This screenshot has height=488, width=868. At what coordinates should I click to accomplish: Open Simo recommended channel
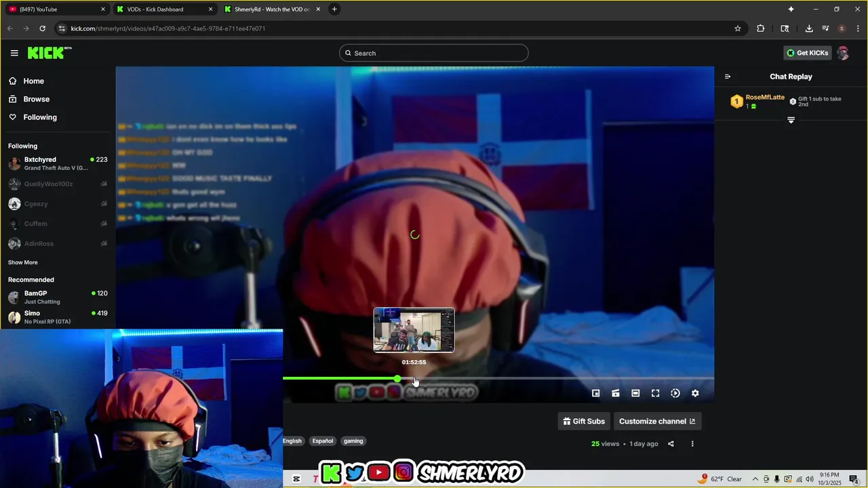click(x=58, y=317)
